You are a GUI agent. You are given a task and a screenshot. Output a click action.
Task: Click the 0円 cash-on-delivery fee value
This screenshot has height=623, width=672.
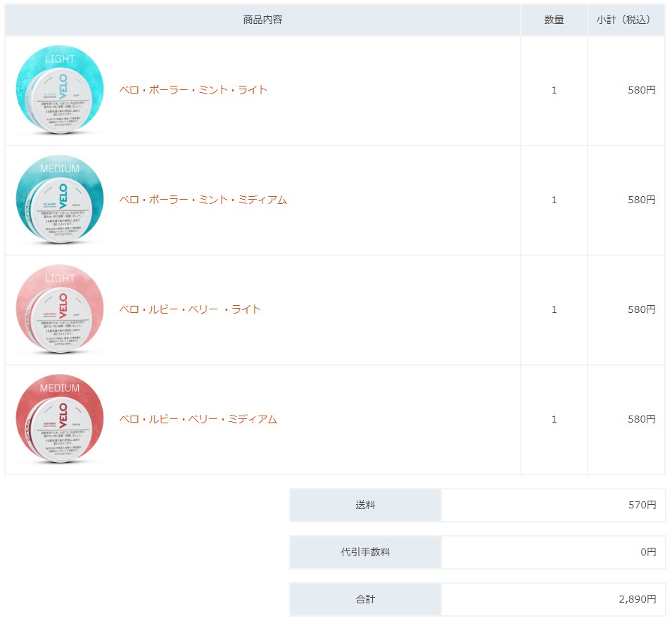pyautogui.click(x=648, y=553)
